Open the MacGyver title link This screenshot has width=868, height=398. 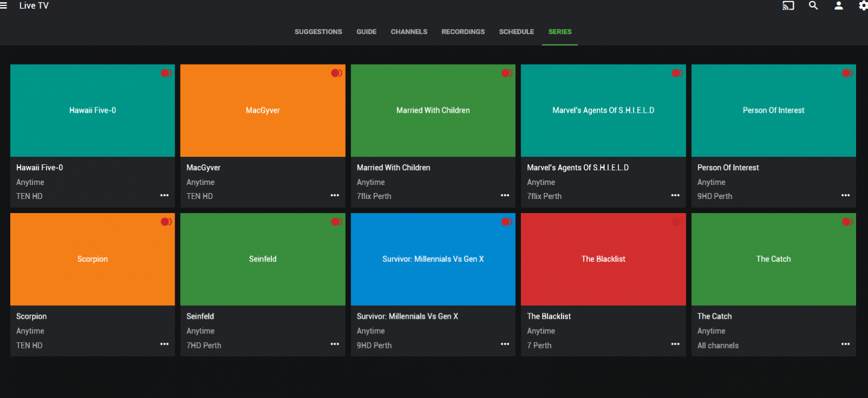tap(203, 168)
